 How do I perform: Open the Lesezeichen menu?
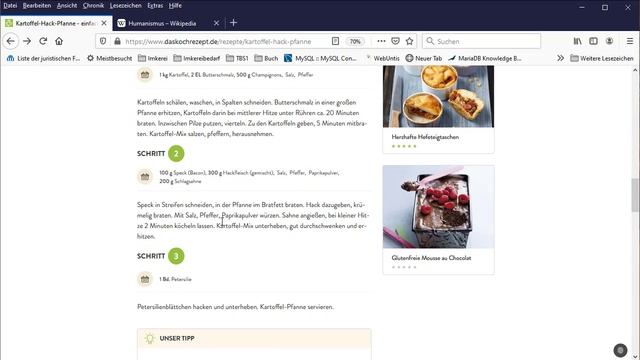[x=125, y=6]
